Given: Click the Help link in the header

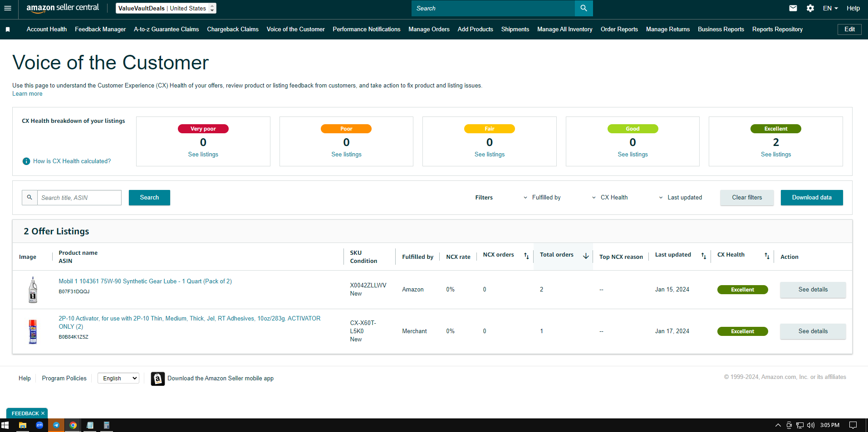Looking at the screenshot, I should click(853, 8).
